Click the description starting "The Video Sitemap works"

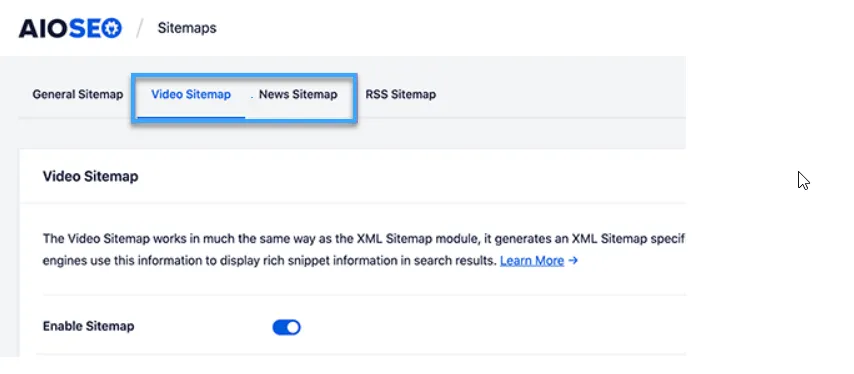pos(364,250)
